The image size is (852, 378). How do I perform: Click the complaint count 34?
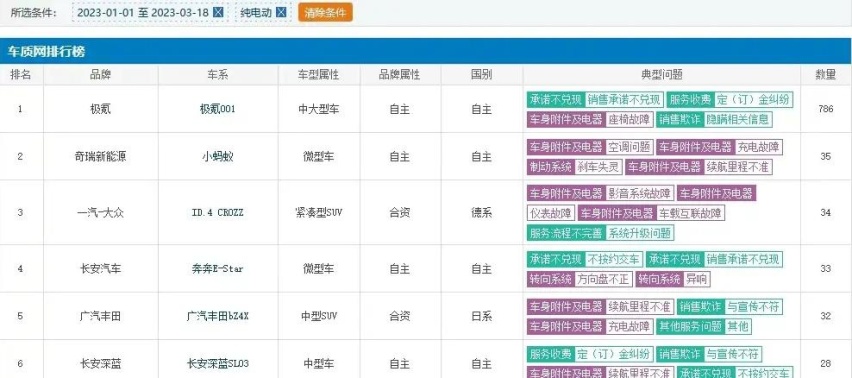(x=825, y=213)
